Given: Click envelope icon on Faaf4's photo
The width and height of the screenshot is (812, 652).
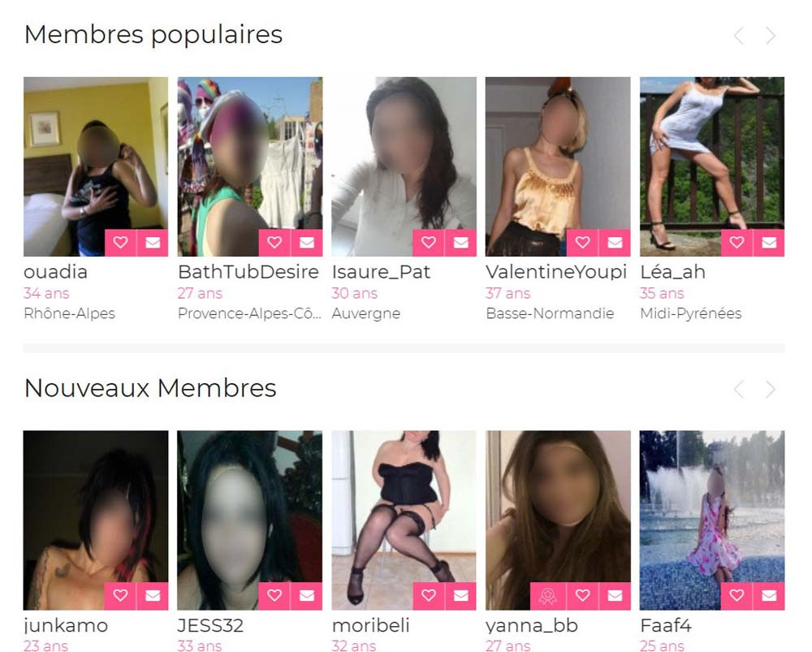Looking at the screenshot, I should coord(769,596).
